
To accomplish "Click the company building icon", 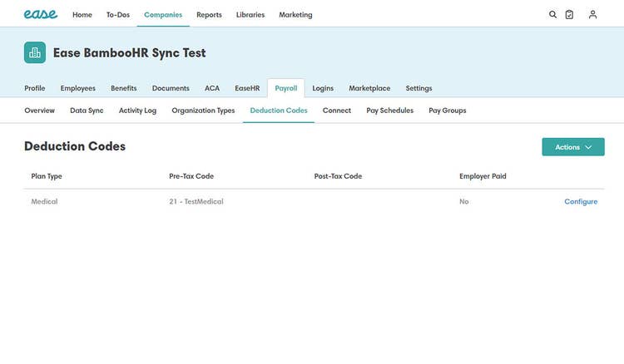I will (x=35, y=52).
